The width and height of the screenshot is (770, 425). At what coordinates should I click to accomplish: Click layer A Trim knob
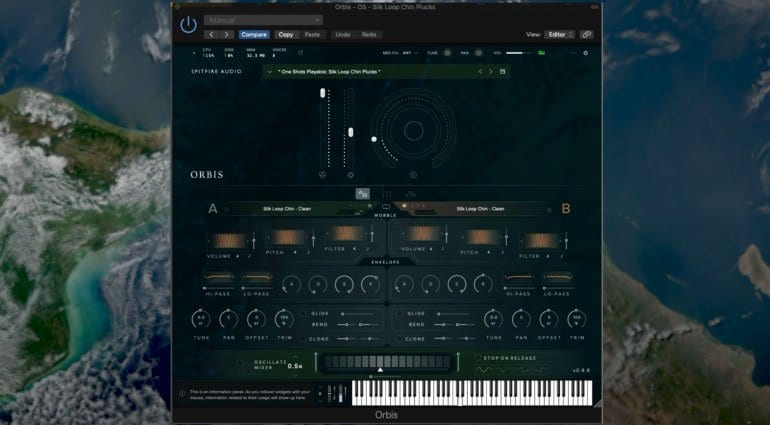[284, 319]
